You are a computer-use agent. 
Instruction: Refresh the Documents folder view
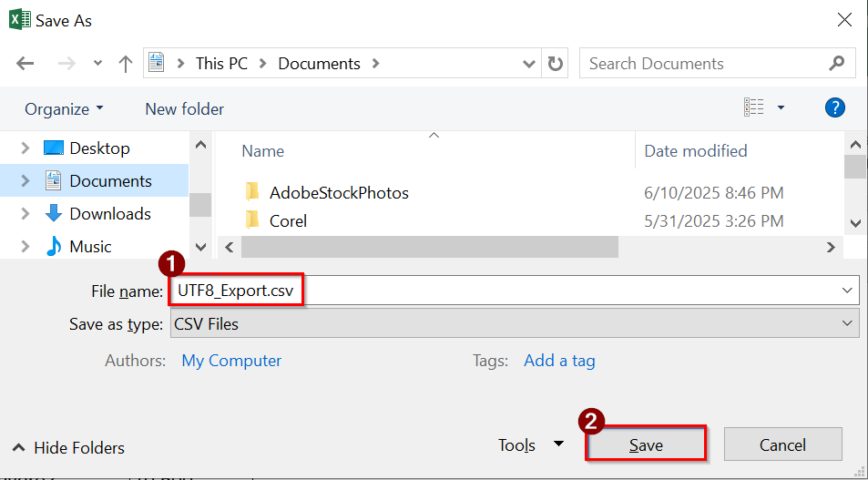tap(556, 64)
